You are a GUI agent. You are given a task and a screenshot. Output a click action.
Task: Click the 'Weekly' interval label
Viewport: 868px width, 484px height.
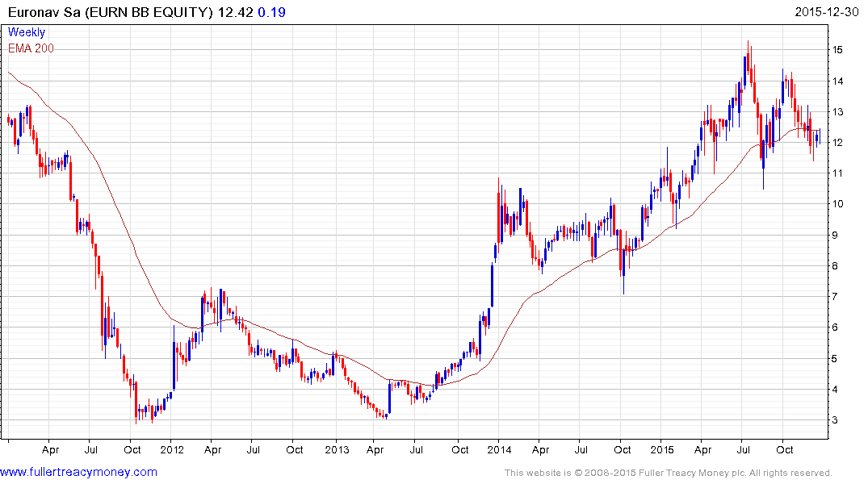(27, 32)
